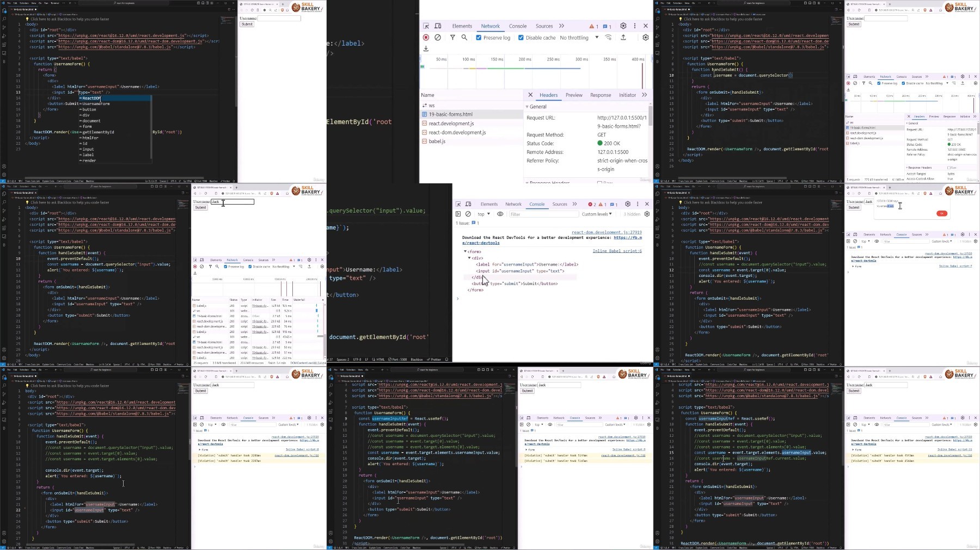980x550 pixels.
Task: Show more tabs after Sources in the enlarged Console panel
Action: (574, 204)
